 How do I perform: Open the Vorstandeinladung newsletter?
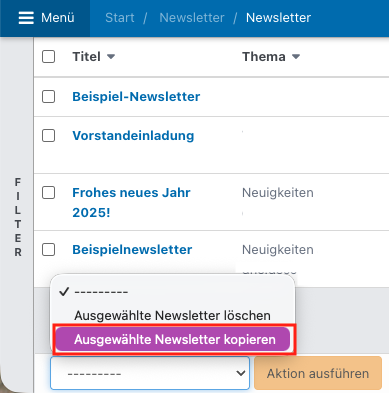pos(133,136)
